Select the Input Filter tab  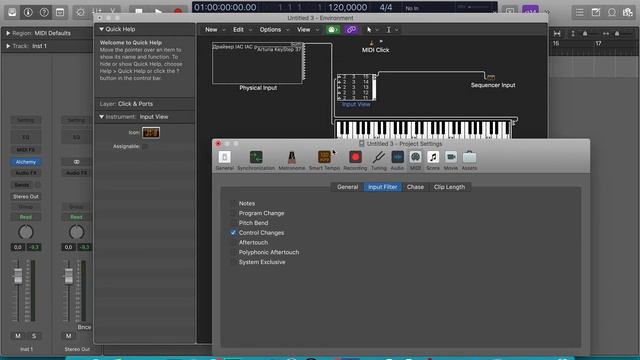(382, 187)
